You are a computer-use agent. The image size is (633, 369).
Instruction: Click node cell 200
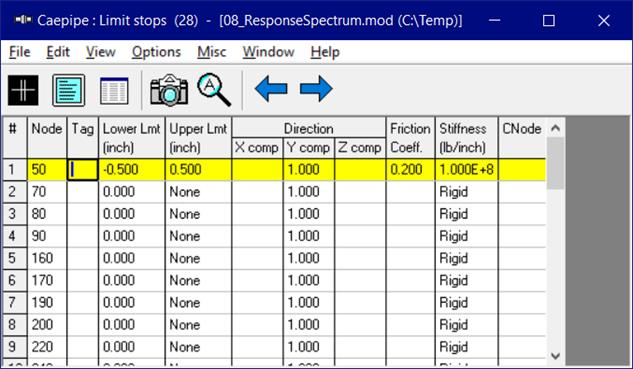coord(47,325)
